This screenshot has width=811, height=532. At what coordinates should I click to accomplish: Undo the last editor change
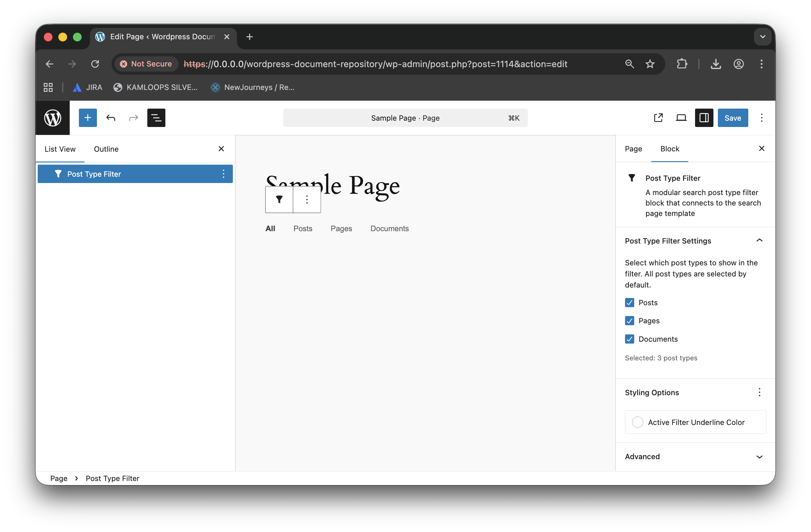click(111, 118)
